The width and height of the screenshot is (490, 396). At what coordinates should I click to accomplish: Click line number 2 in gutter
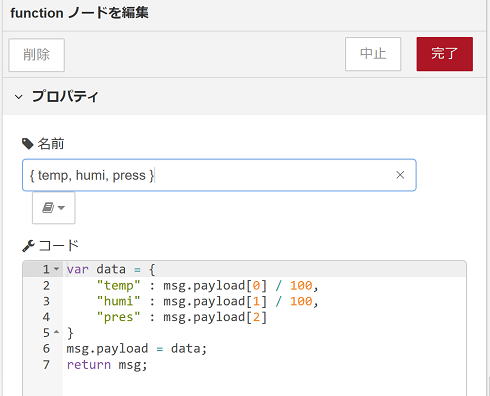[46, 286]
